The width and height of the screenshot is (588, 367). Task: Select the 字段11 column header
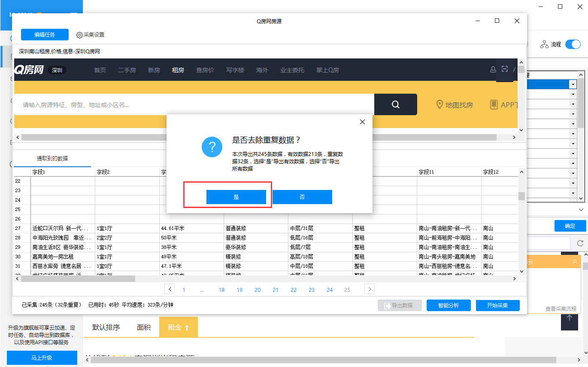pyautogui.click(x=449, y=172)
